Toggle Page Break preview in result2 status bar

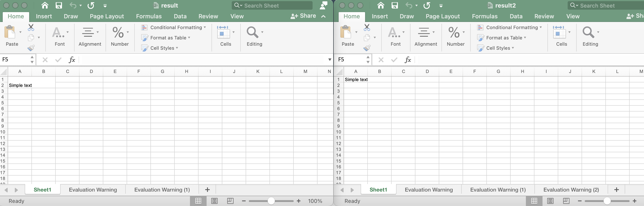pos(566,201)
